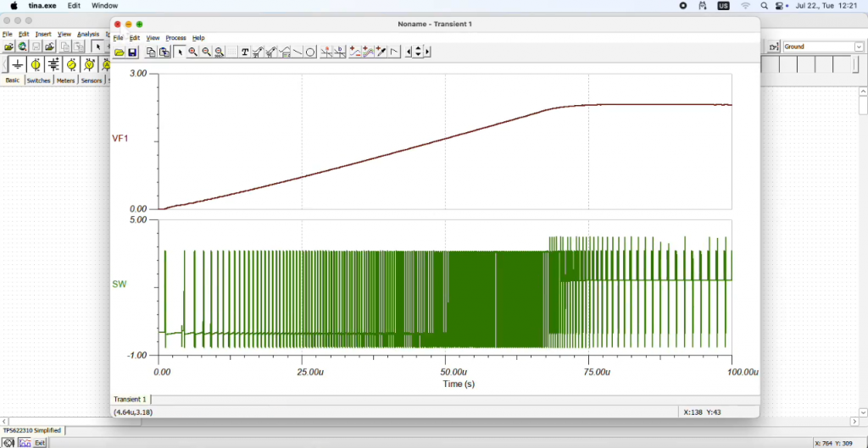
Task: Open the tina.exe menu in macOS menu bar
Action: (42, 6)
